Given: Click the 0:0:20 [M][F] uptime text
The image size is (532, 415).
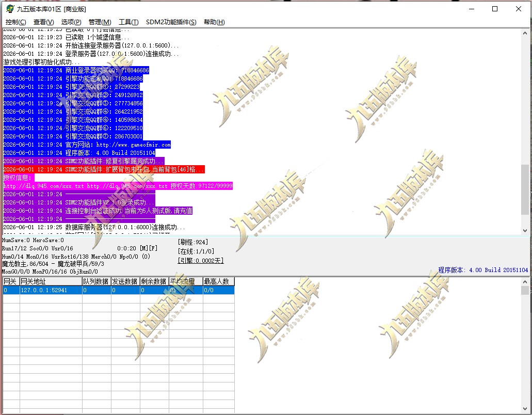Looking at the screenshot, I should tap(137, 248).
